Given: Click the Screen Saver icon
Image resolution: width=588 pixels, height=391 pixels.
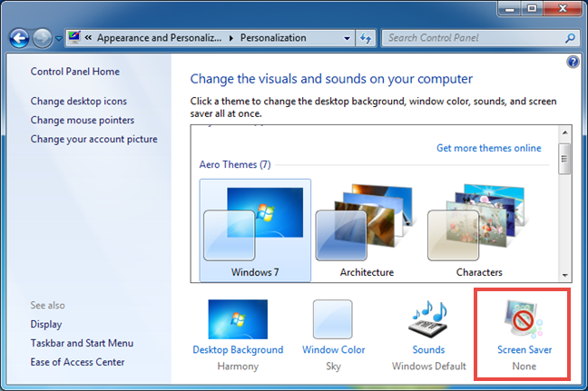Looking at the screenshot, I should (x=524, y=318).
